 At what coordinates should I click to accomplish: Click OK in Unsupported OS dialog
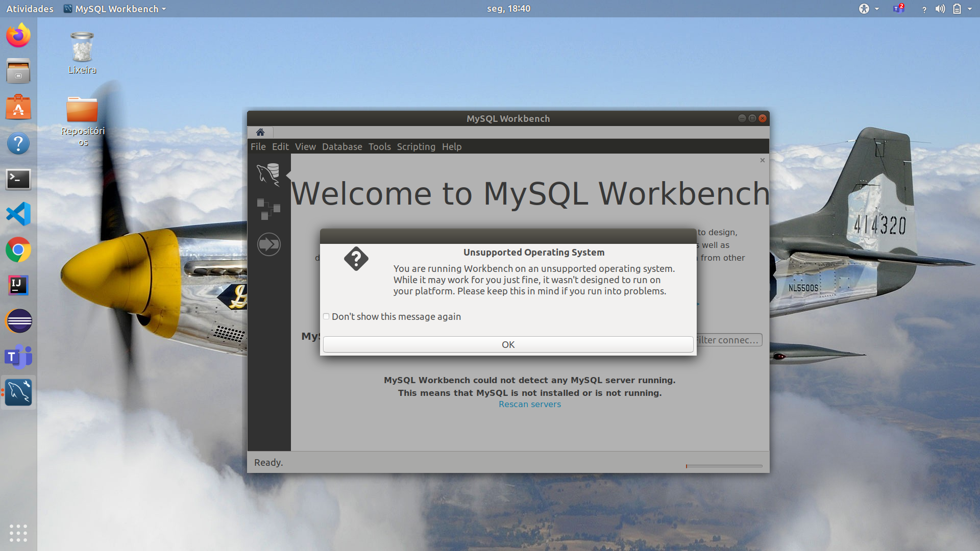pyautogui.click(x=508, y=344)
